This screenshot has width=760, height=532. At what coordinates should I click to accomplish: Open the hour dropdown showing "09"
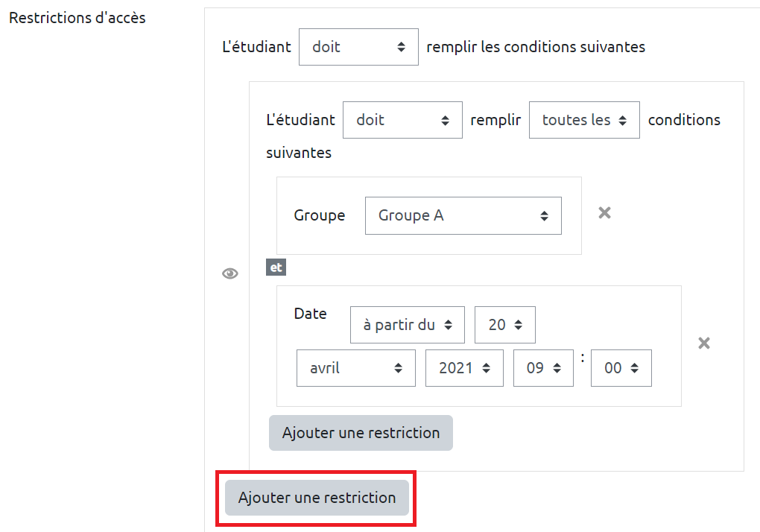tap(543, 368)
